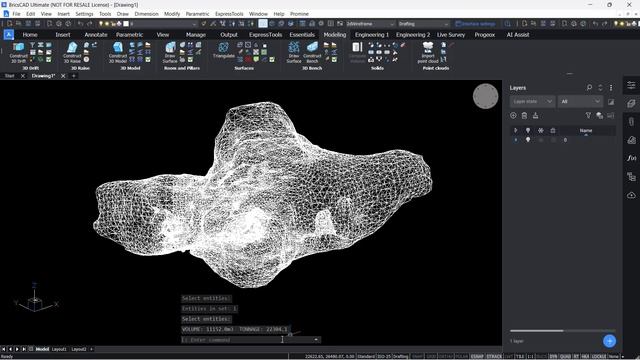Open the Drafting workspace dropdown
Viewport: 640px width, 360px height.
tap(423, 24)
